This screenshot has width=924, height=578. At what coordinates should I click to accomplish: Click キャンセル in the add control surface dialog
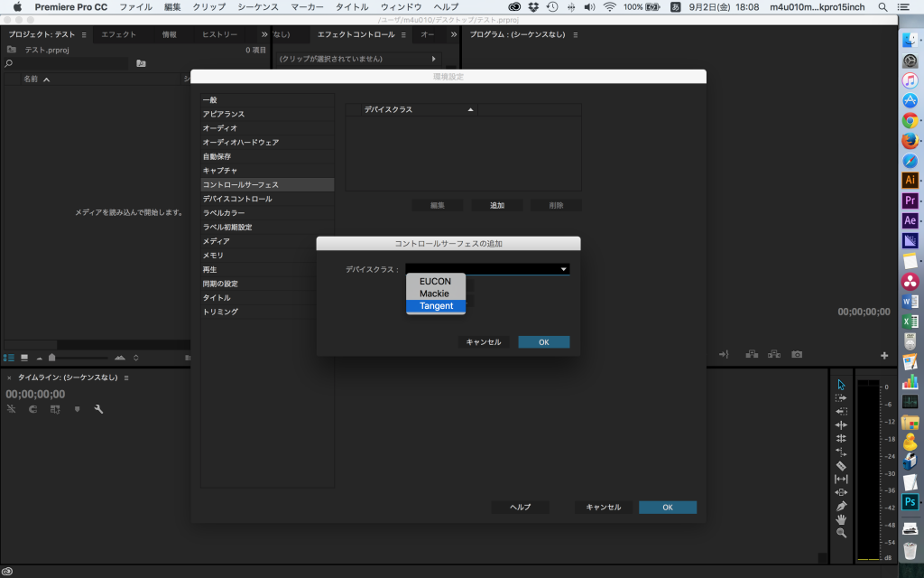(x=483, y=342)
